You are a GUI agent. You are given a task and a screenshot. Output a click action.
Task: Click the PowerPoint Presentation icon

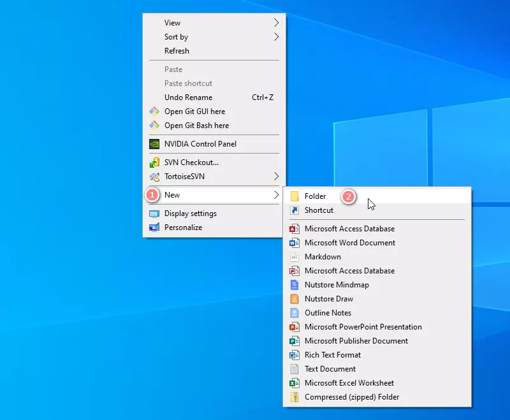[x=295, y=327]
